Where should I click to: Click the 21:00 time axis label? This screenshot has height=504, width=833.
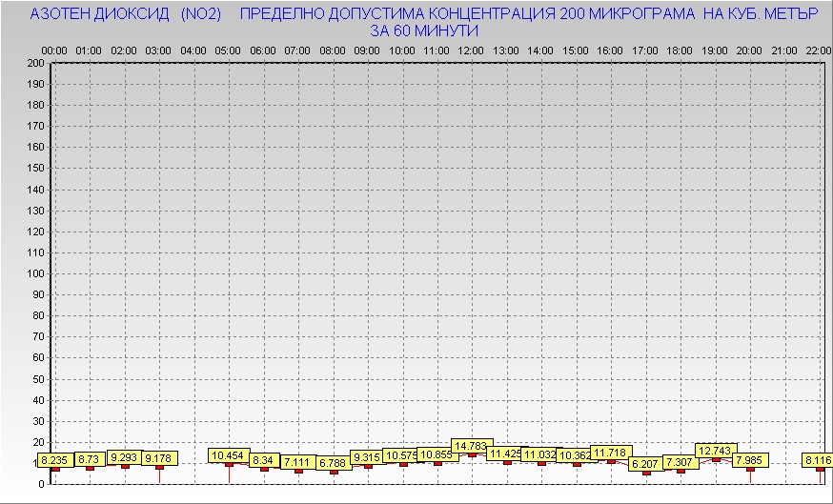(x=783, y=50)
